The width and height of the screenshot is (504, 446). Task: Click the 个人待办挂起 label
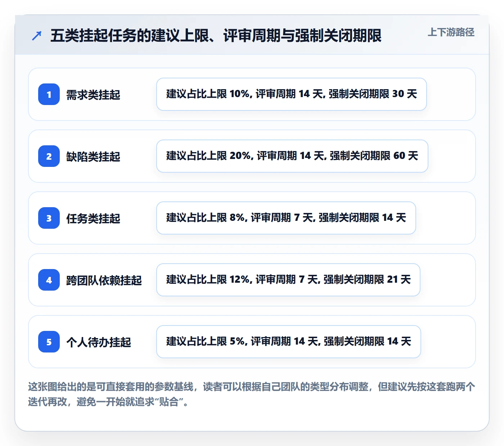coord(99,342)
